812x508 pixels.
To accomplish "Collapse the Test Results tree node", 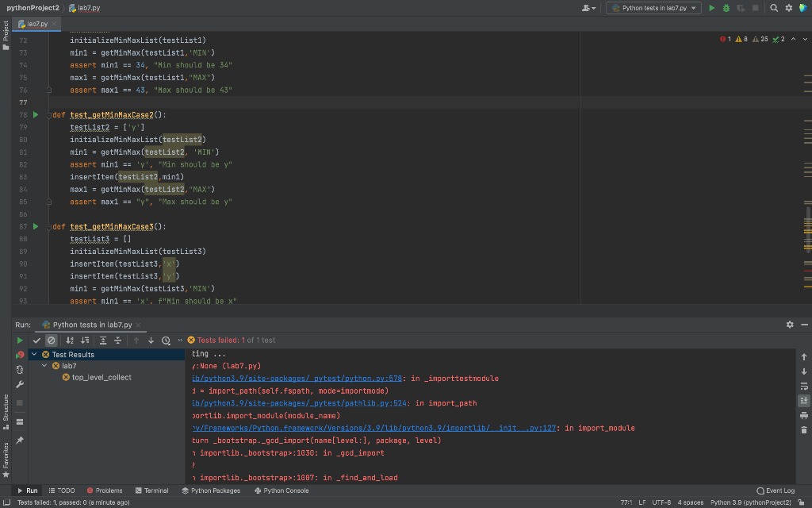I will (x=34, y=355).
